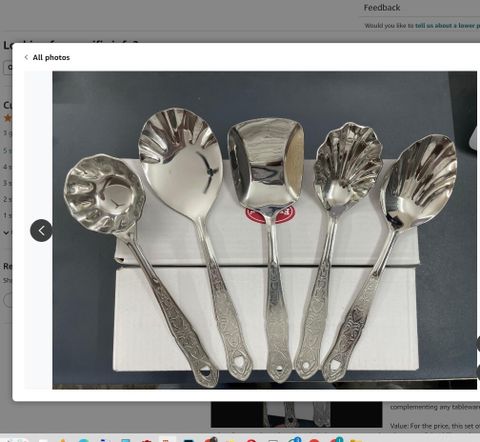
Task: Filter reviews by the 3 star row
Action: [7, 183]
